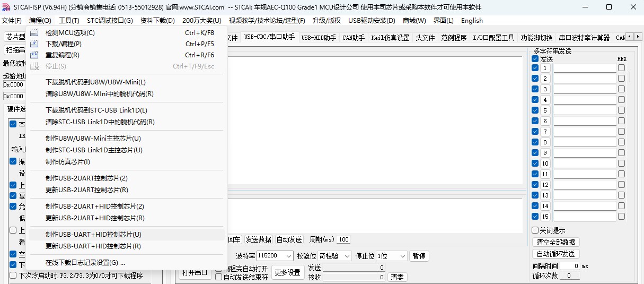
Task: Switch to the 串口波特率计算器 tab
Action: (x=584, y=38)
